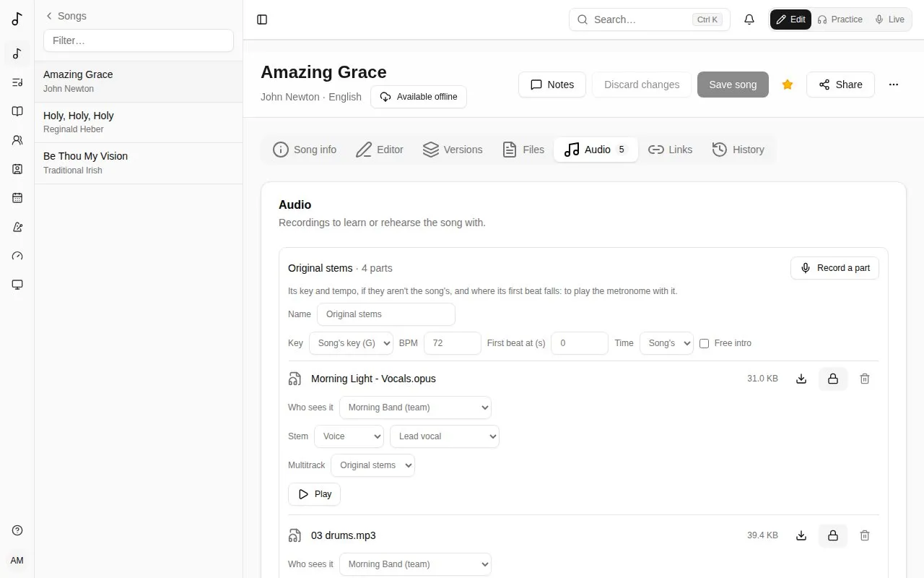This screenshot has height=578, width=924.
Task: Switch to Practice mode
Action: point(840,20)
